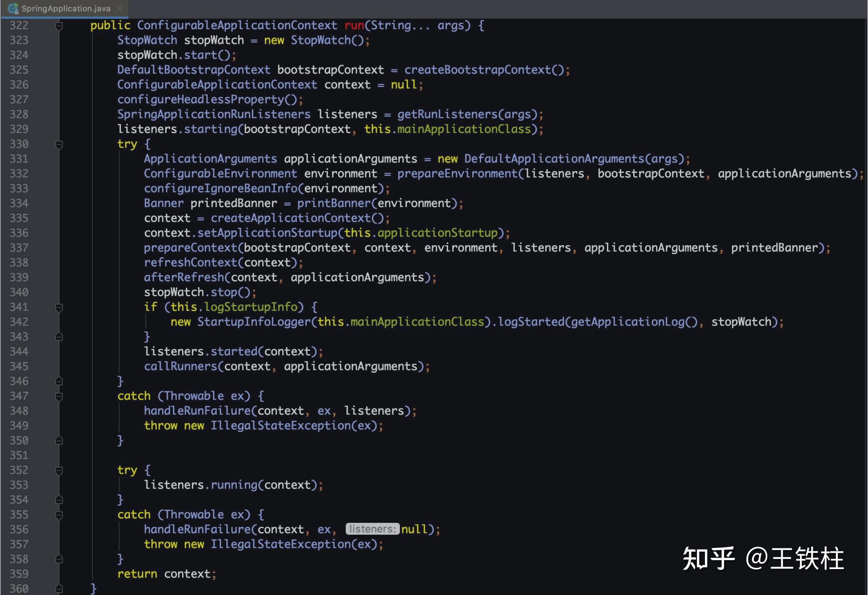Screen dimensions: 868x595
Task: Close the SpringApplication.java tab
Action: pyautogui.click(x=120, y=8)
